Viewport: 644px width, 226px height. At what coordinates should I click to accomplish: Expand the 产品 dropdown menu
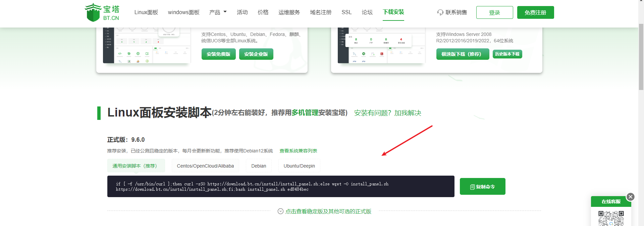[218, 12]
